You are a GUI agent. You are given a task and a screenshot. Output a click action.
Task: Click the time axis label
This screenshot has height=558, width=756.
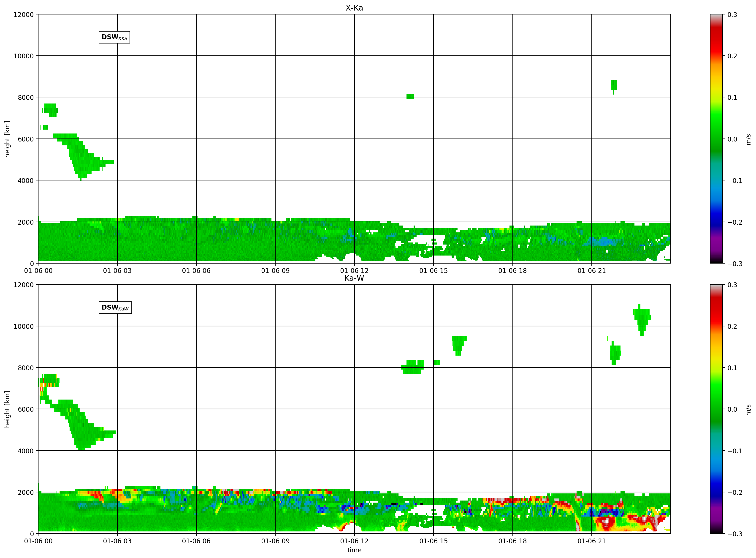pyautogui.click(x=354, y=550)
